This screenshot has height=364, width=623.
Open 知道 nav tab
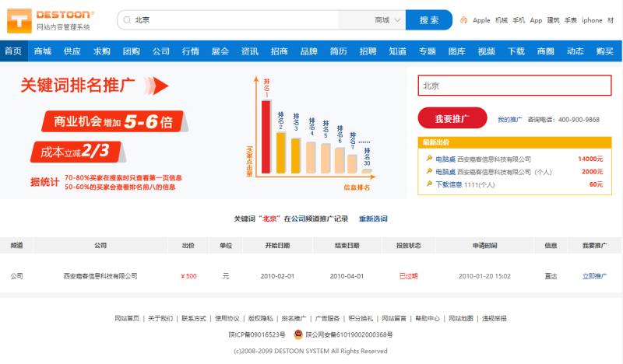[x=398, y=51]
